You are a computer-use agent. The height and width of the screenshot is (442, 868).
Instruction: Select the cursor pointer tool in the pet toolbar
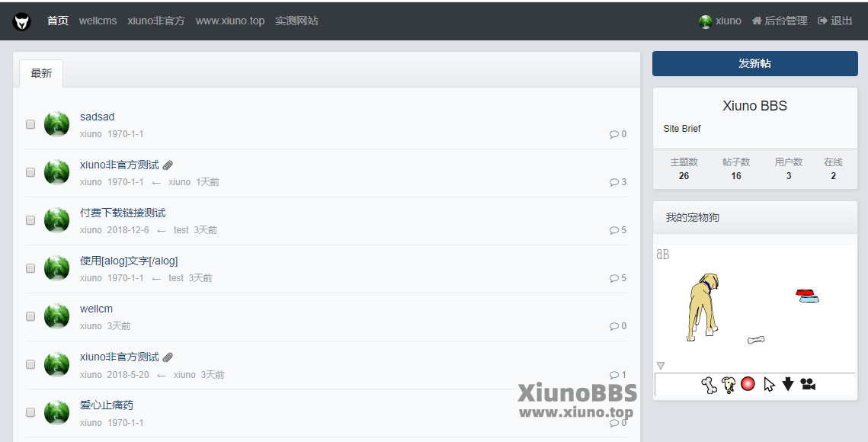pos(769,384)
